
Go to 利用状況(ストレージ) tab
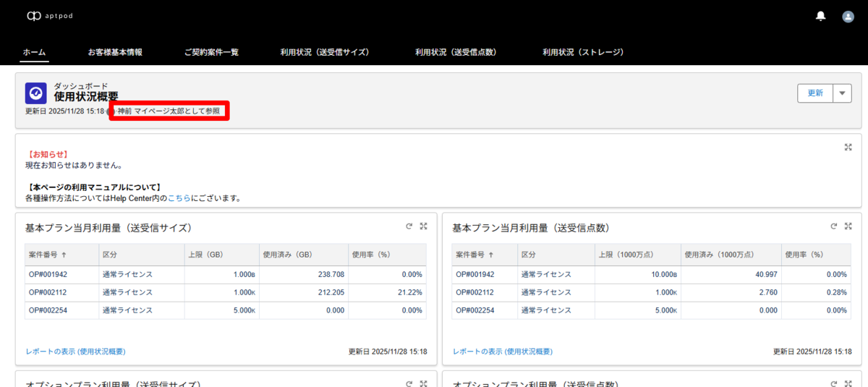583,52
